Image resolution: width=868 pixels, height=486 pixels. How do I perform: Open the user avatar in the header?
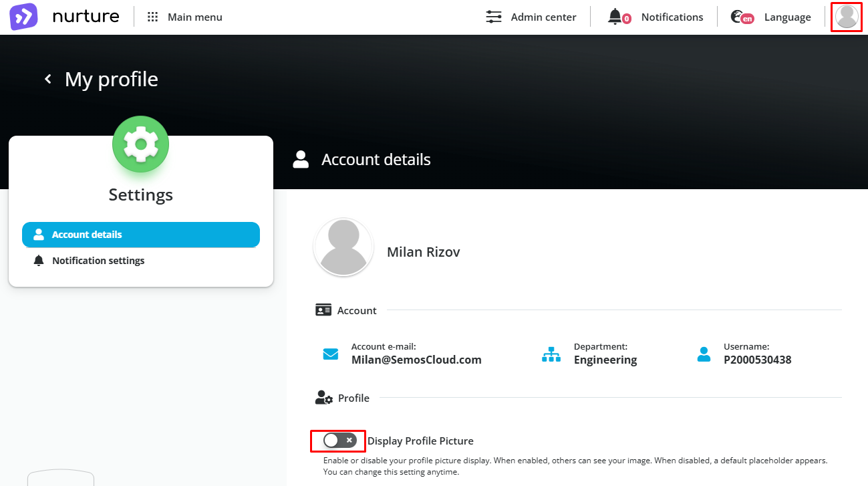click(x=847, y=17)
